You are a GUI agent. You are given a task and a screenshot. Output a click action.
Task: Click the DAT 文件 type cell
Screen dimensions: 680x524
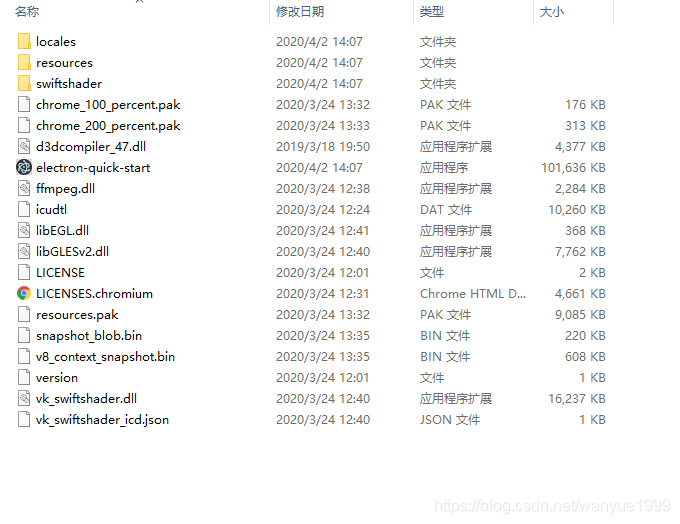pos(446,210)
